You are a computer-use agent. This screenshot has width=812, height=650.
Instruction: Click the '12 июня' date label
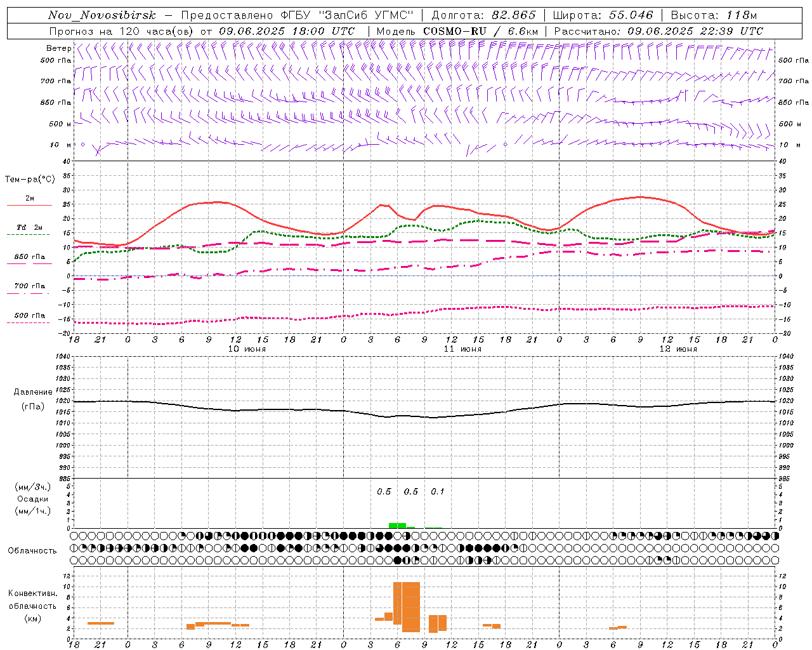click(x=678, y=349)
